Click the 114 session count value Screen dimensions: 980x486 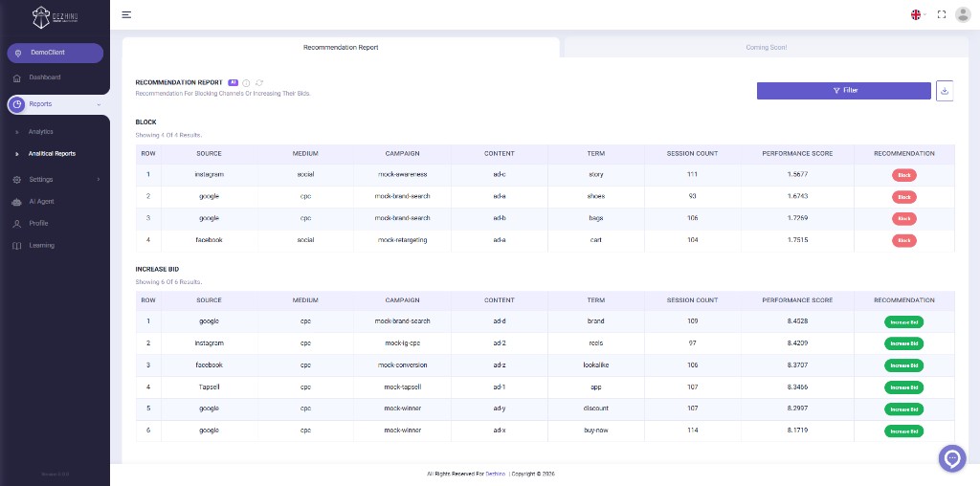click(692, 431)
